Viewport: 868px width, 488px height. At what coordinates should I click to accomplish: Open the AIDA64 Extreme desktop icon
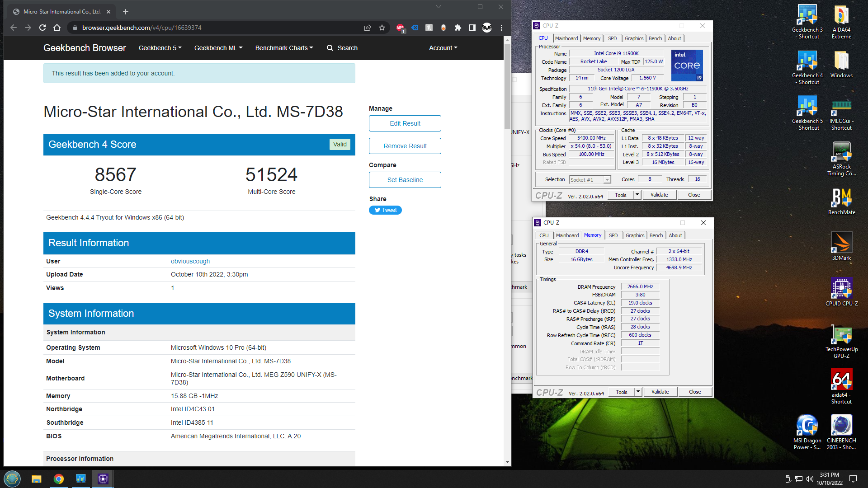[841, 22]
